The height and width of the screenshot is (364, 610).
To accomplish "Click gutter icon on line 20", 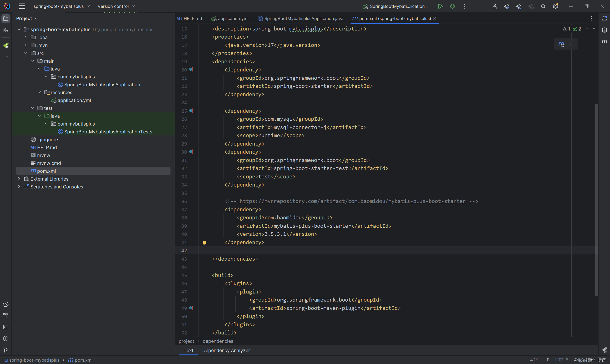I will [191, 70].
